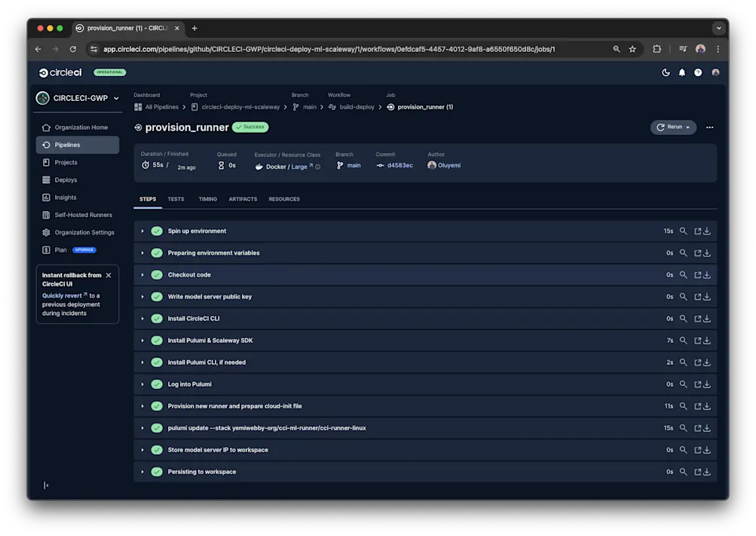Expand Checkout code step

click(142, 274)
